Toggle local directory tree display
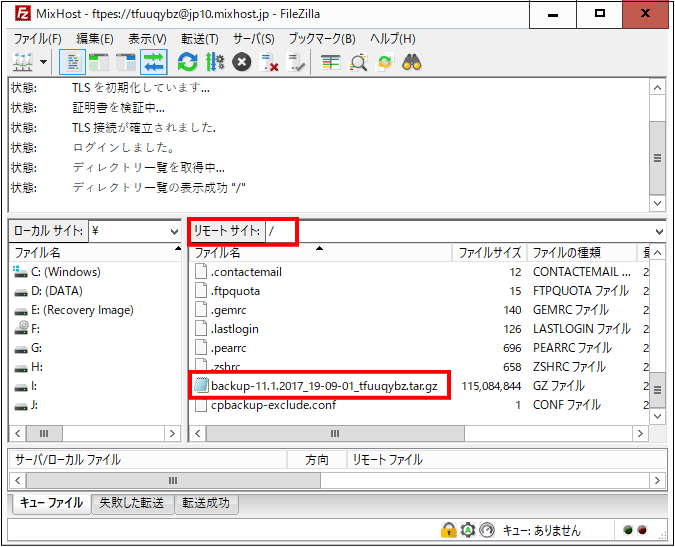The height and width of the screenshot is (547, 675). pos(99,62)
